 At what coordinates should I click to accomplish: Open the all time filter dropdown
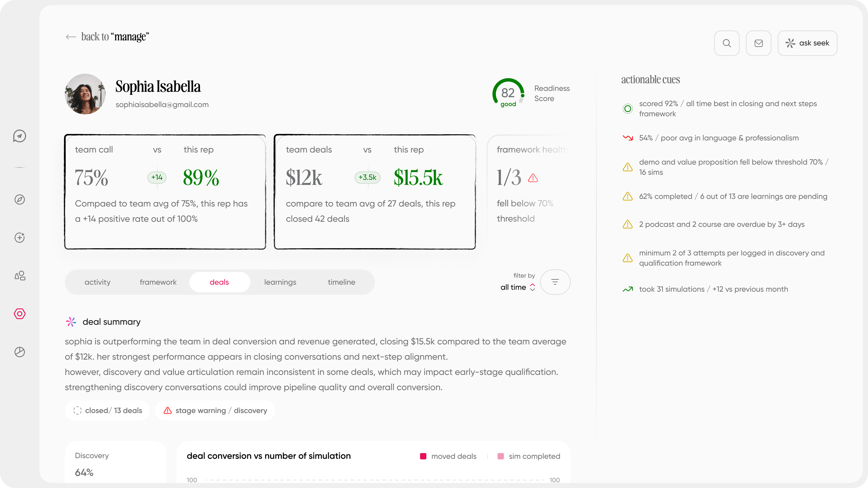click(x=518, y=287)
